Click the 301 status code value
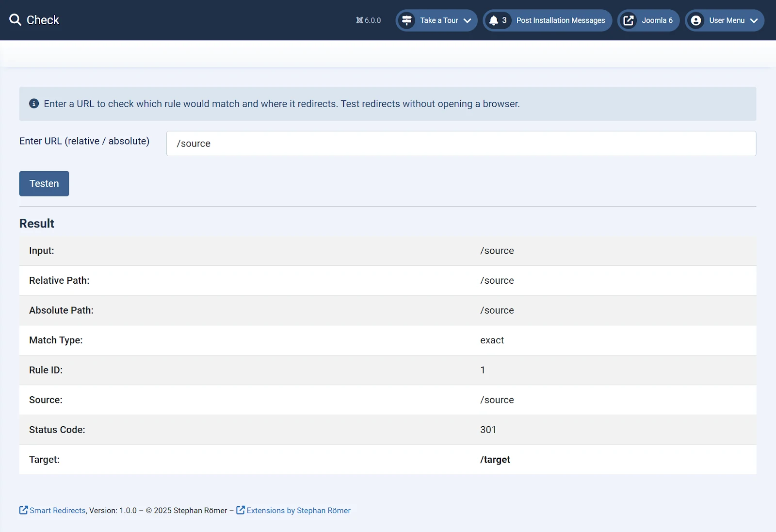The width and height of the screenshot is (776, 532). (x=488, y=430)
